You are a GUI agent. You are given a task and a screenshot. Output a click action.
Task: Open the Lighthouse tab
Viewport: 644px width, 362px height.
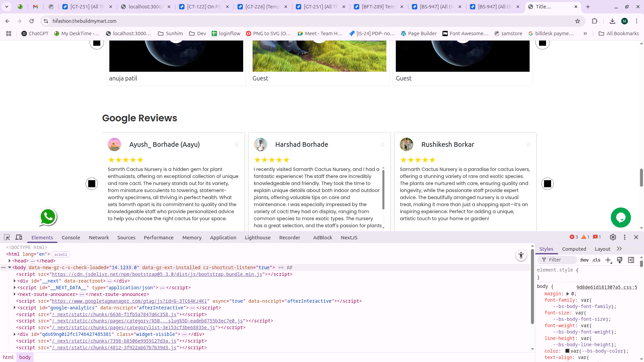[258, 237]
